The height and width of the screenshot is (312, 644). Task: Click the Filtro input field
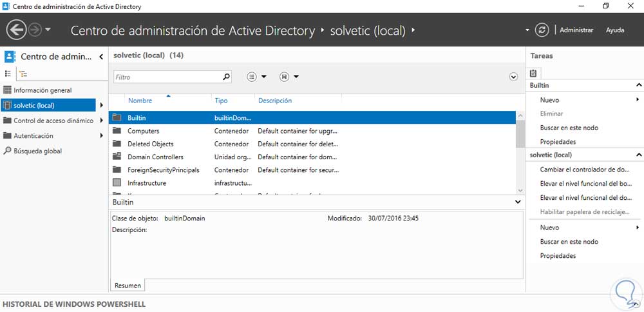click(x=167, y=77)
